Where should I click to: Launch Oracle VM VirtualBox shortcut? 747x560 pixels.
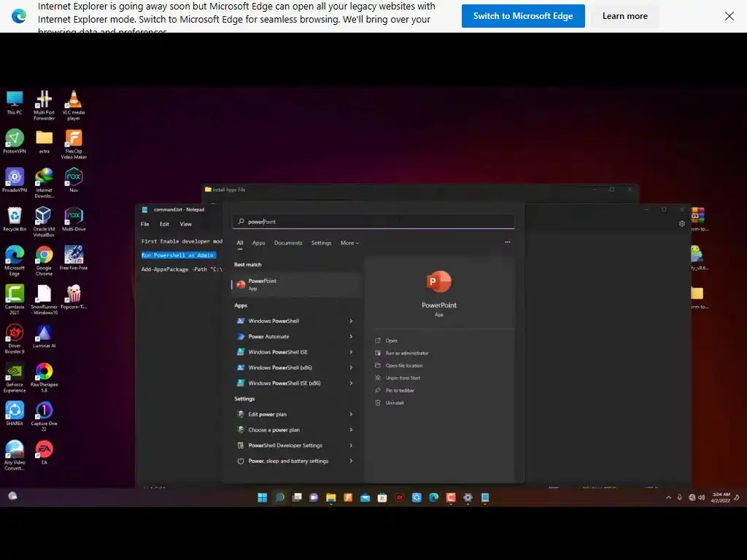point(44,222)
